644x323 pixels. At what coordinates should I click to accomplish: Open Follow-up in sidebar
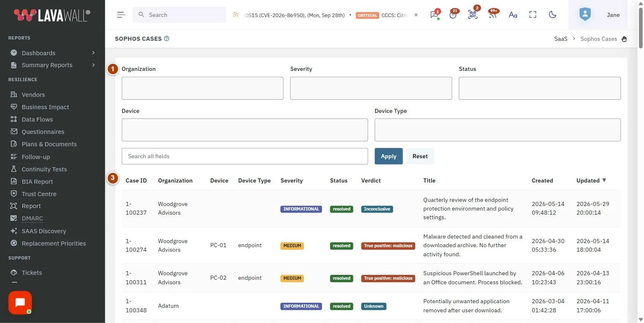[36, 157]
